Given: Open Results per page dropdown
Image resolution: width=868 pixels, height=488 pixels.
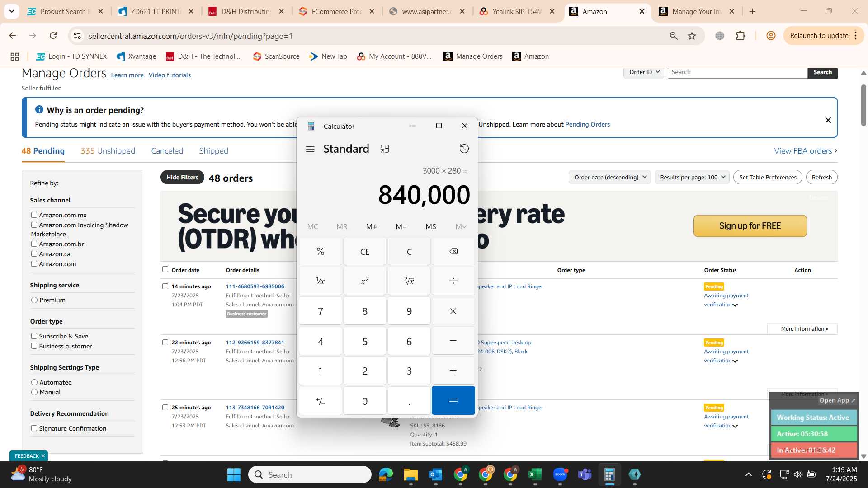Looking at the screenshot, I should [692, 177].
